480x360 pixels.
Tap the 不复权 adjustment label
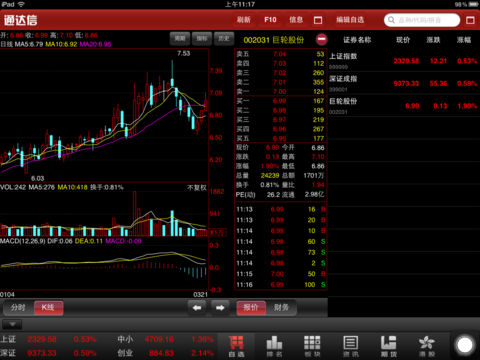(197, 188)
